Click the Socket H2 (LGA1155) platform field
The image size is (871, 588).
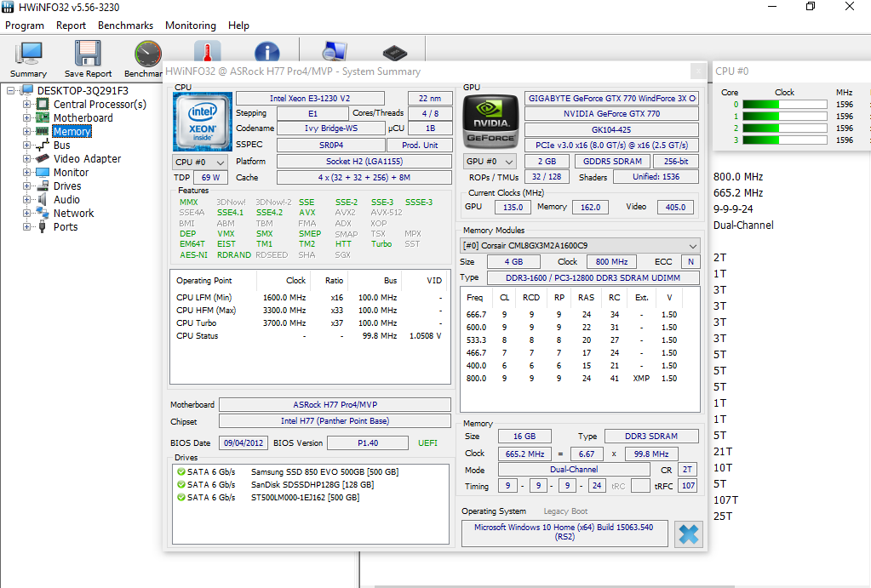click(x=364, y=162)
